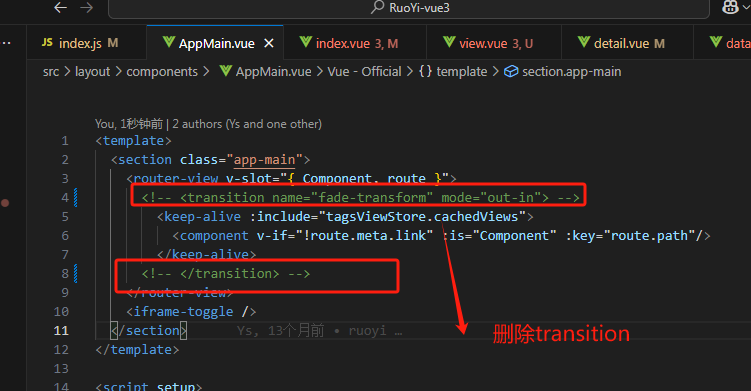The image size is (751, 391).
Task: Click the :key="route.path" attribute
Action: [631, 236]
